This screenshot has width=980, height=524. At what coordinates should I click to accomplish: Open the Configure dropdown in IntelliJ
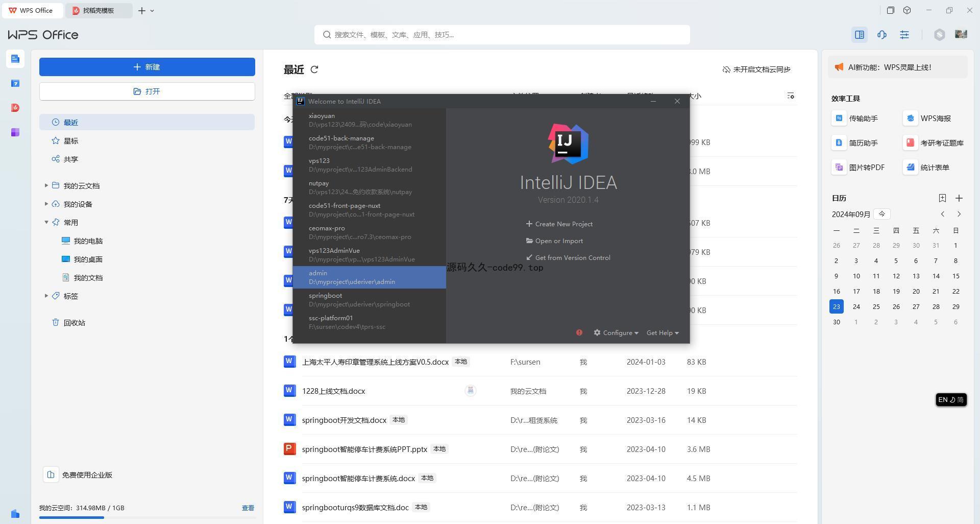pyautogui.click(x=616, y=332)
